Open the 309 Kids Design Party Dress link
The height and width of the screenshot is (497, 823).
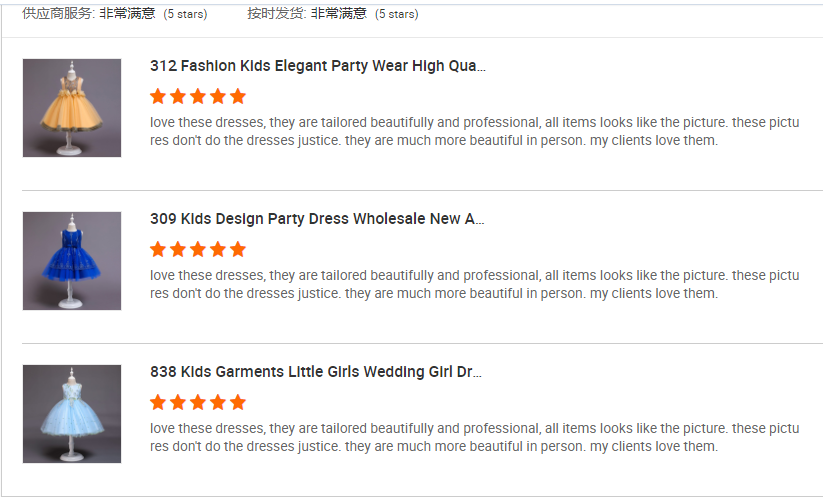click(317, 219)
